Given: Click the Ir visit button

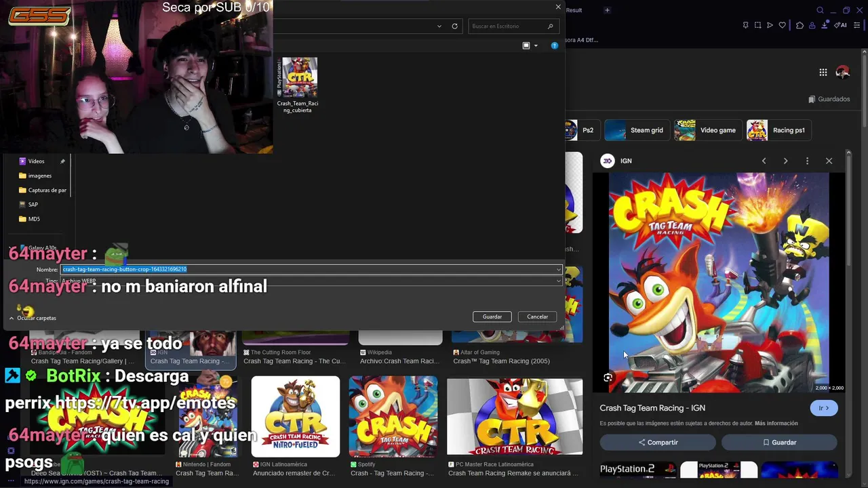Looking at the screenshot, I should coord(824,408).
